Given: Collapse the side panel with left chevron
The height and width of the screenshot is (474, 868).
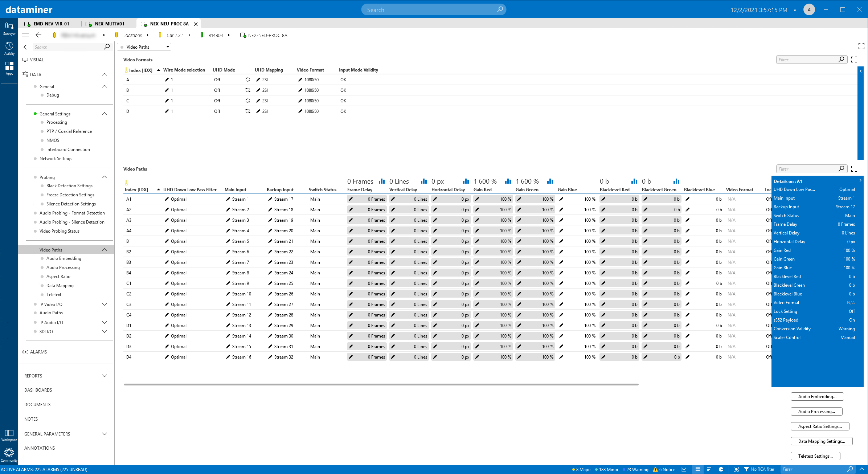Looking at the screenshot, I should (25, 47).
